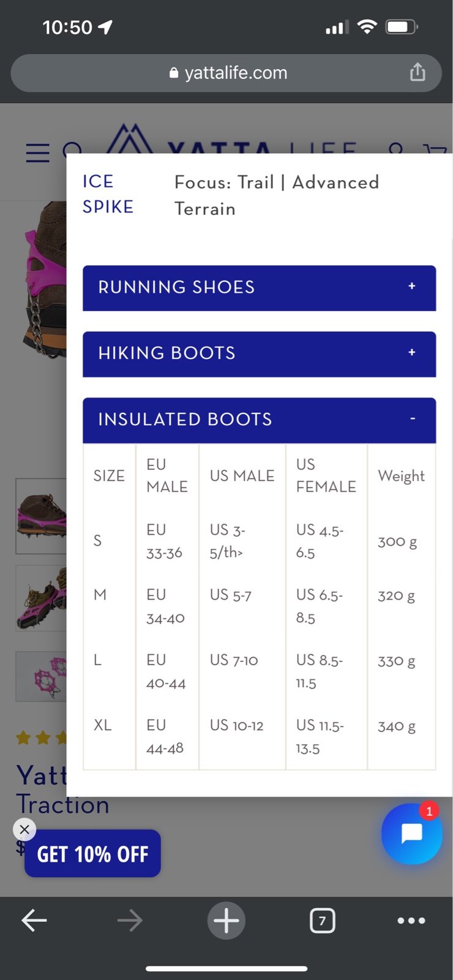The width and height of the screenshot is (453, 980).
Task: Expand the Hiking Boots size section
Action: (260, 354)
